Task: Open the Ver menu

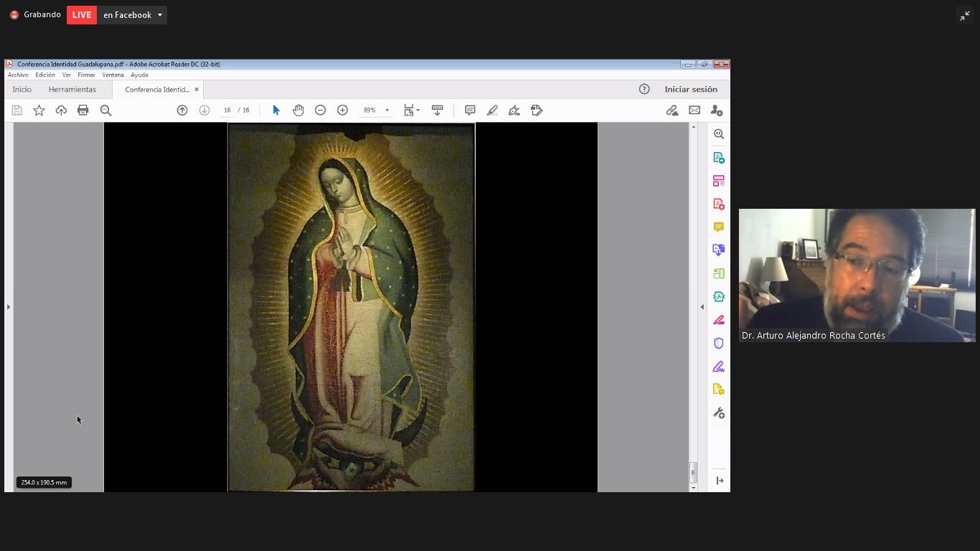Action: [x=67, y=75]
